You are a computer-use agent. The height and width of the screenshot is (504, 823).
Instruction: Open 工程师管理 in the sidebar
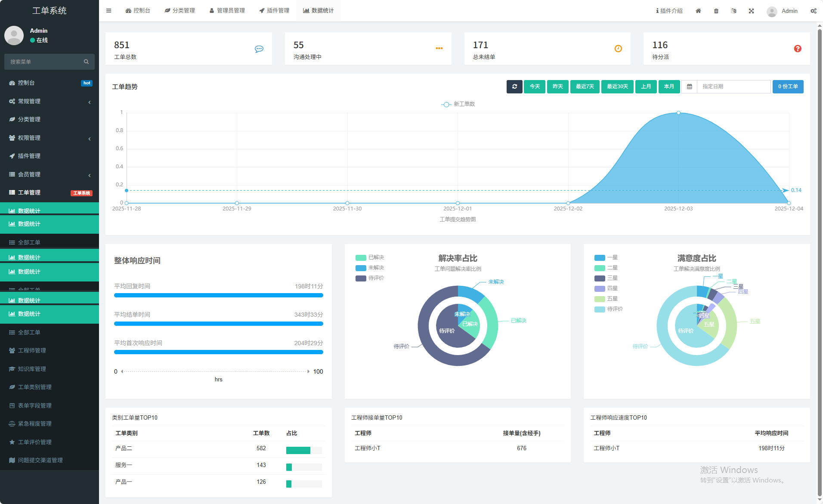click(x=32, y=350)
